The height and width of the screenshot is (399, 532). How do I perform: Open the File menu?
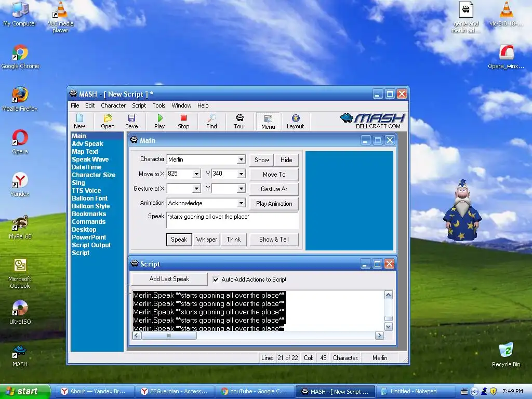75,105
